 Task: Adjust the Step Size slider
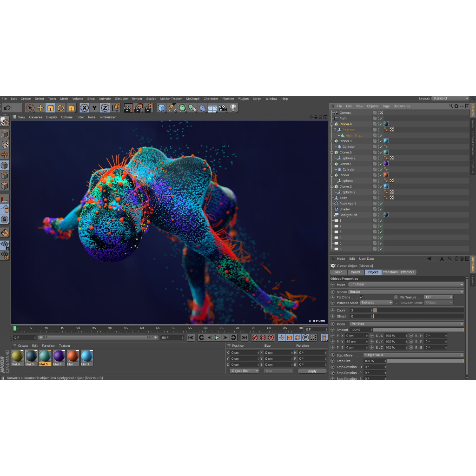point(425,361)
